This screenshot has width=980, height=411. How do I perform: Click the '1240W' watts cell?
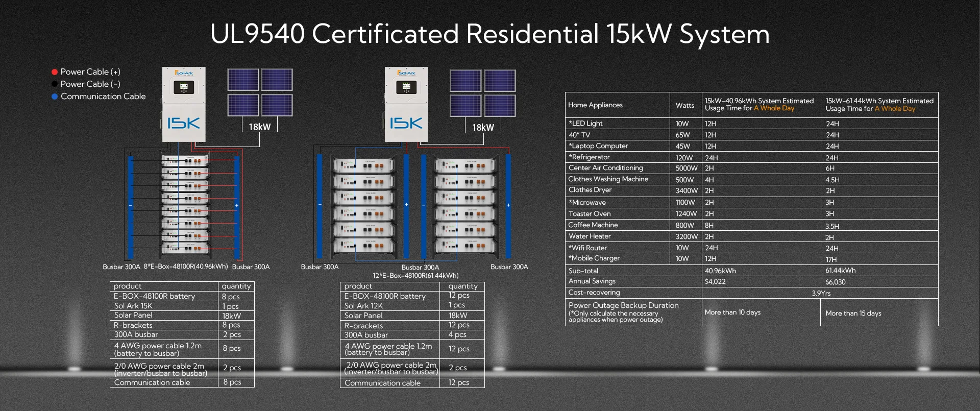(686, 214)
